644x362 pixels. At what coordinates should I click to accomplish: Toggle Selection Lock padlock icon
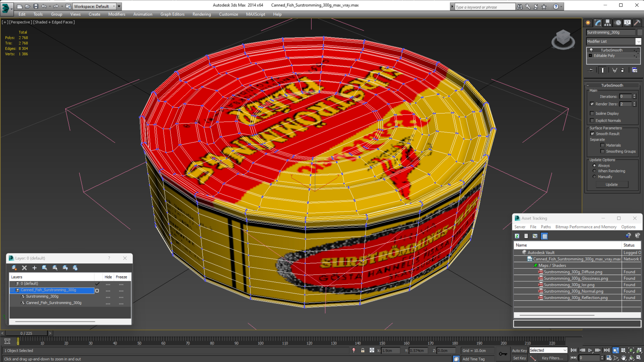point(363,350)
